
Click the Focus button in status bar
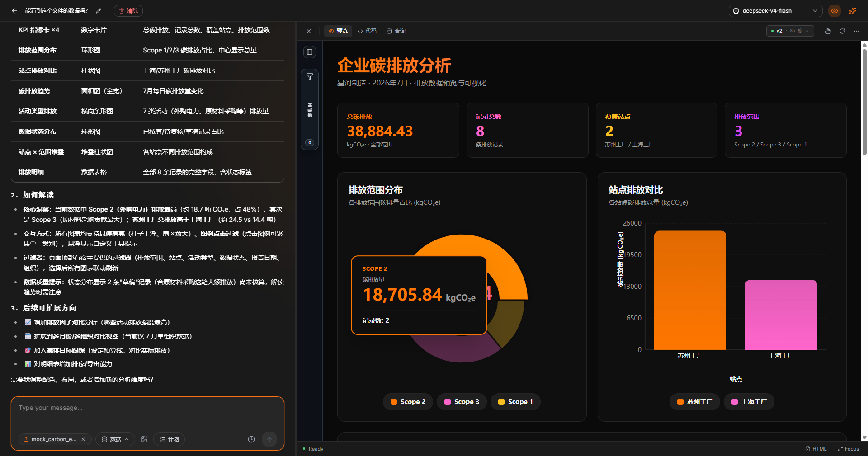849,449
